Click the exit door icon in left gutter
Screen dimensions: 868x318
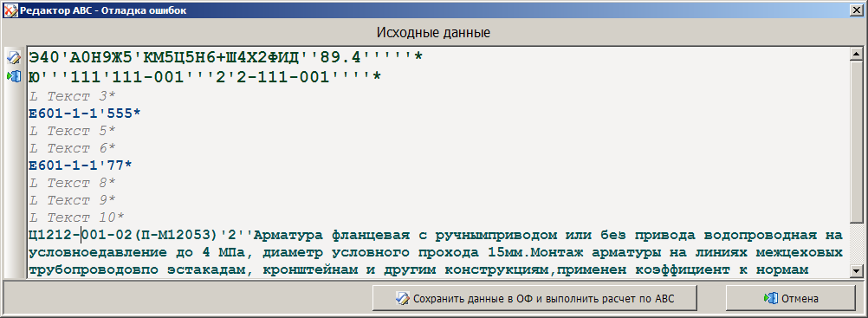(x=13, y=76)
